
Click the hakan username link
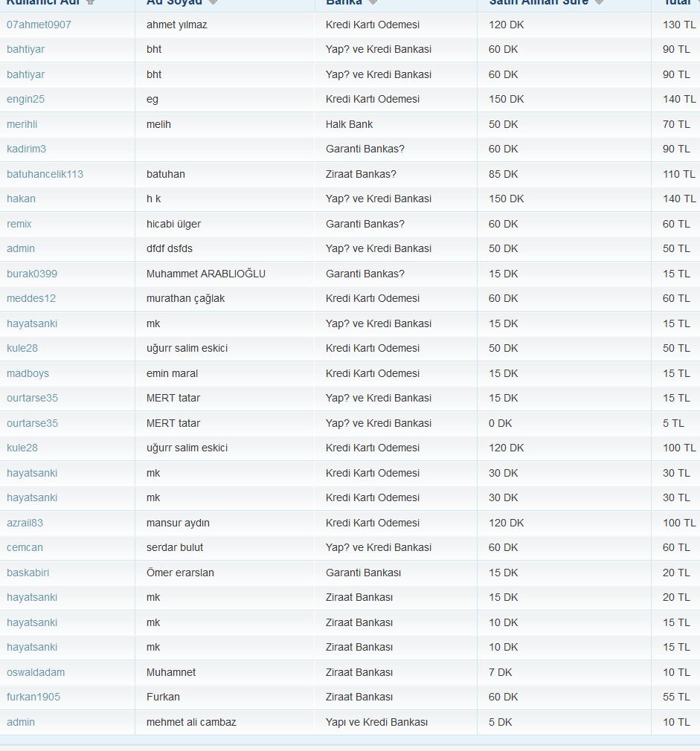pos(21,199)
